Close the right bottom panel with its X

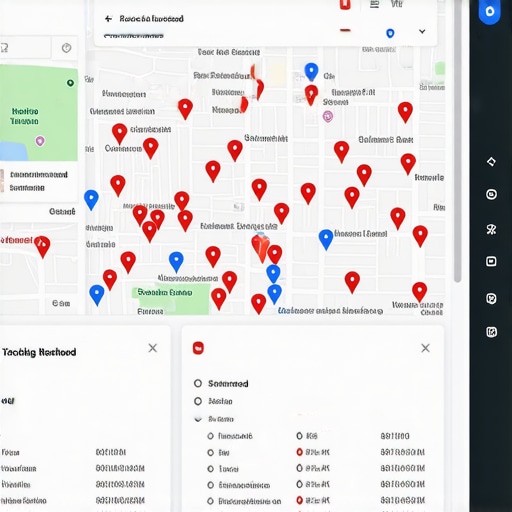pyautogui.click(x=425, y=348)
